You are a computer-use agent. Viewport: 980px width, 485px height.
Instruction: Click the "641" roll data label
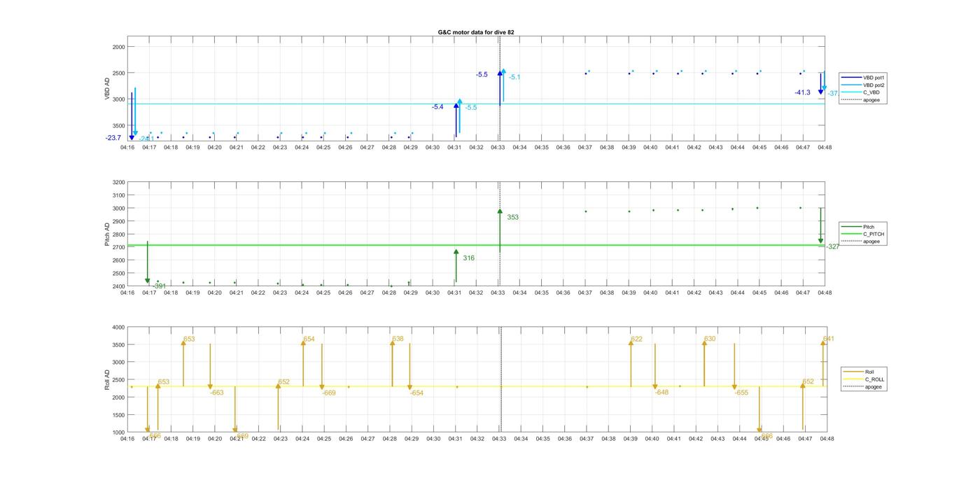(829, 339)
